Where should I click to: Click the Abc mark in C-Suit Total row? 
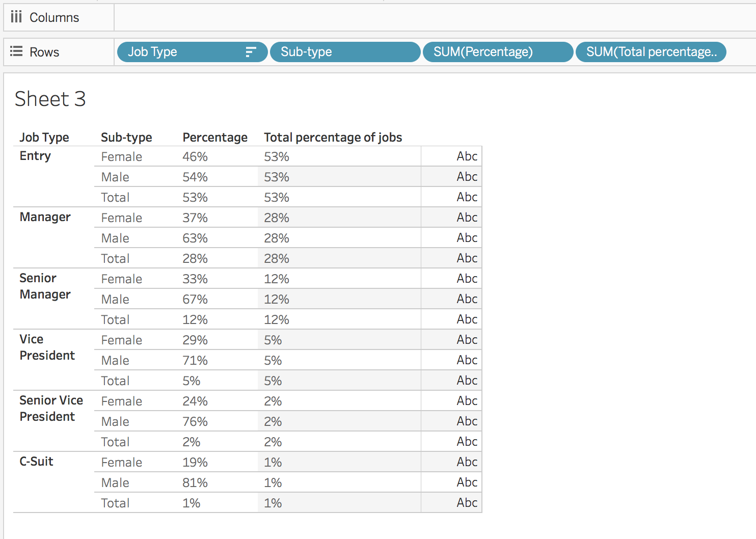click(467, 503)
